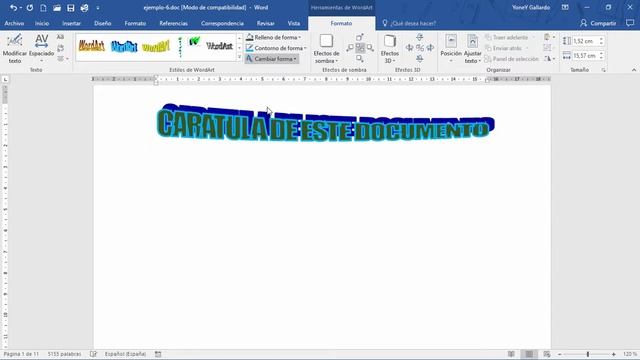Click the Modificar texto button
Screen dimensions: 640x360
15,49
